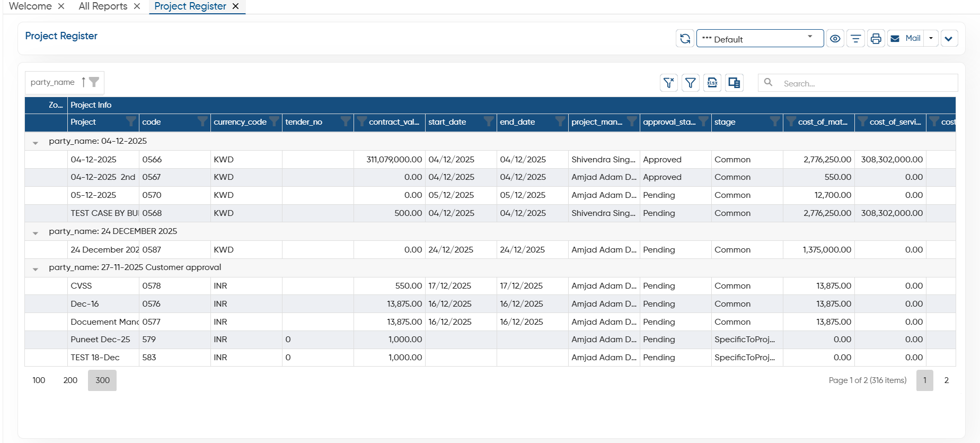The image size is (980, 443).
Task: Collapse the 24 DECEMBER 2025 group
Action: click(x=36, y=232)
